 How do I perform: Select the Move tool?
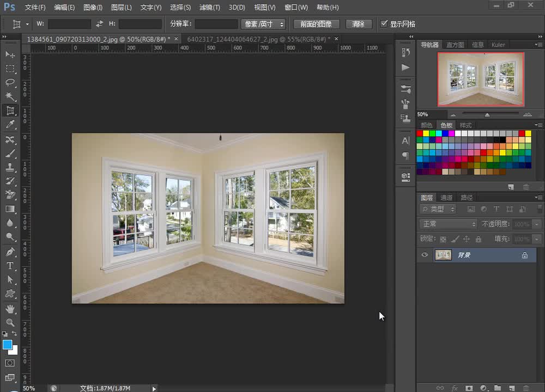(10, 54)
